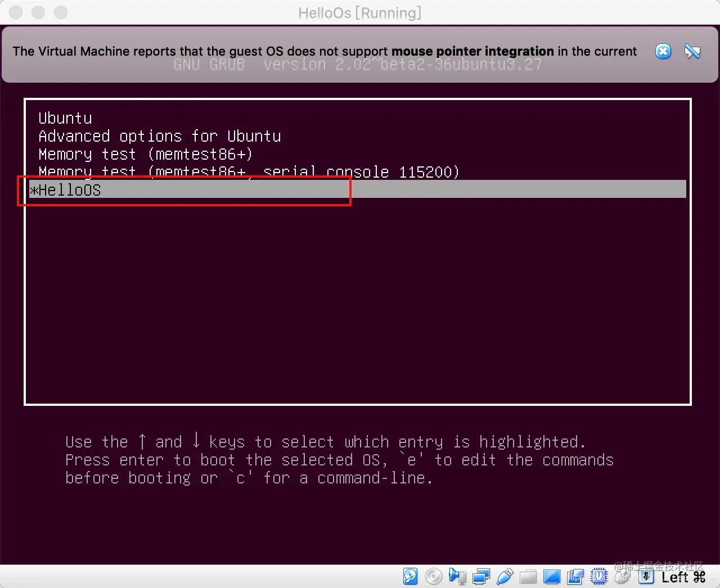Open the network adapters indicator
Viewport: 720px width, 588px height.
pos(481,576)
